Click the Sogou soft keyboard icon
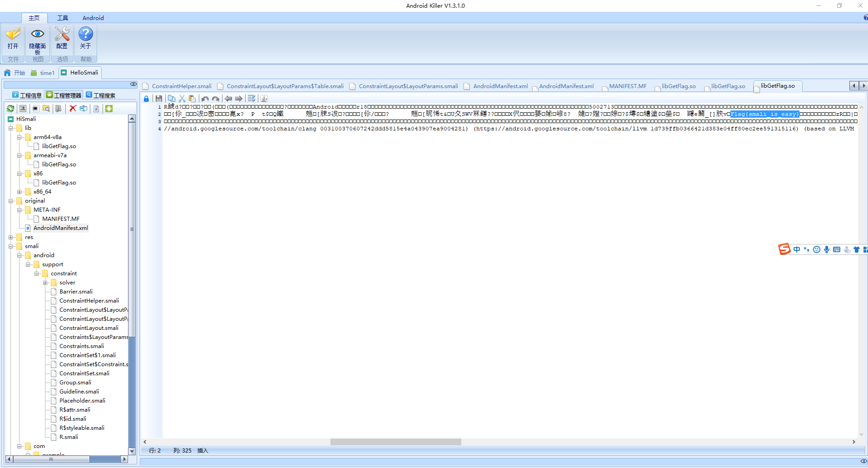This screenshot has width=868, height=468. pyautogui.click(x=837, y=249)
